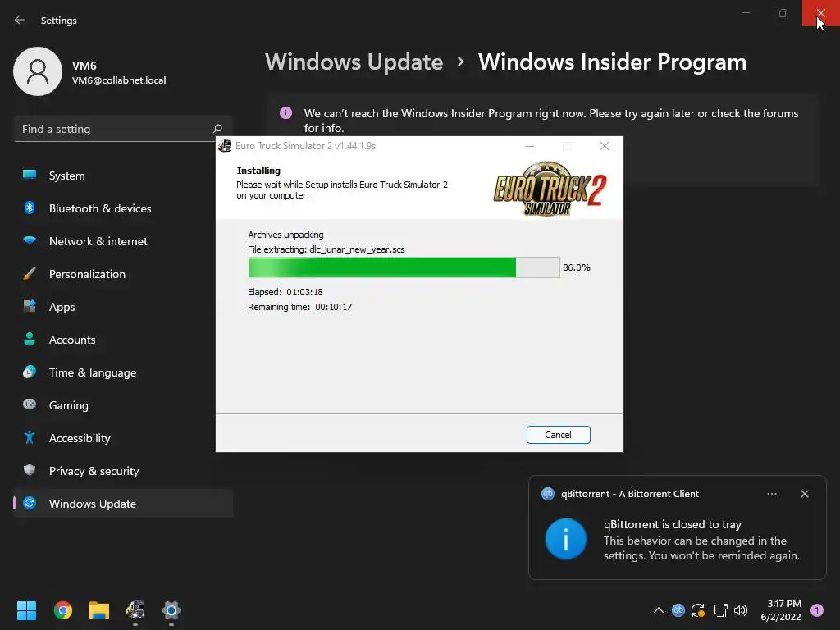Open Accessibility settings
This screenshot has height=630, width=840.
click(x=123, y=438)
